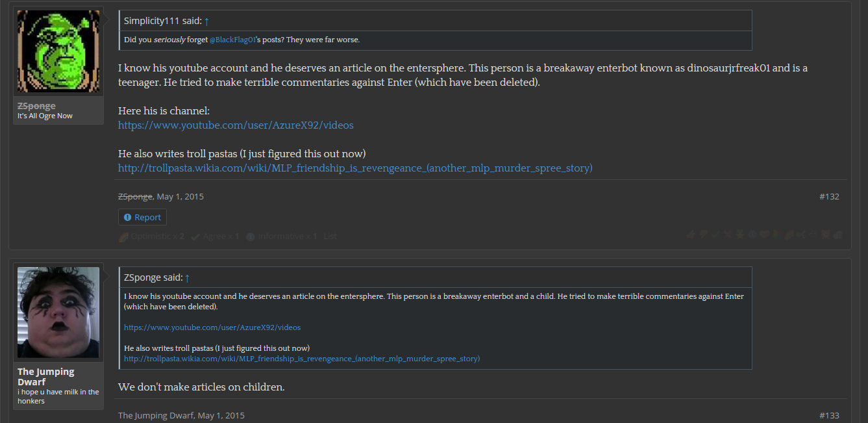
Task: Click green checkmark rating button on post #132
Action: (715, 235)
